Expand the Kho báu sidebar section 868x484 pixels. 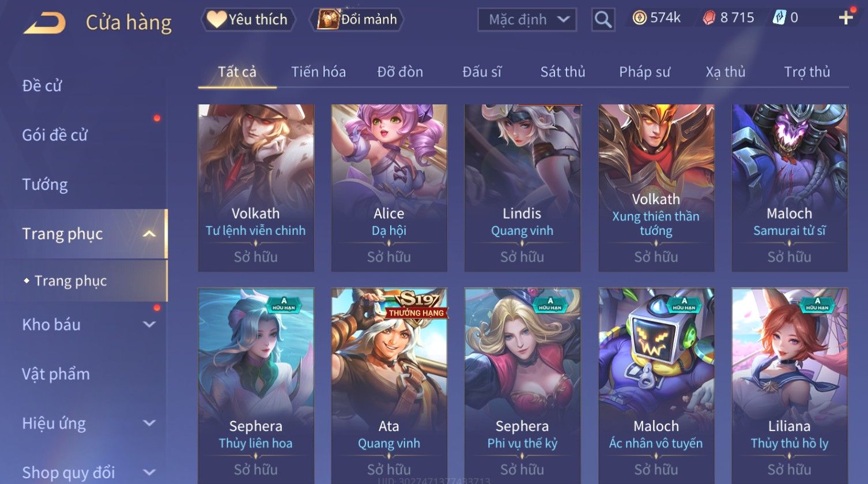[x=149, y=325]
